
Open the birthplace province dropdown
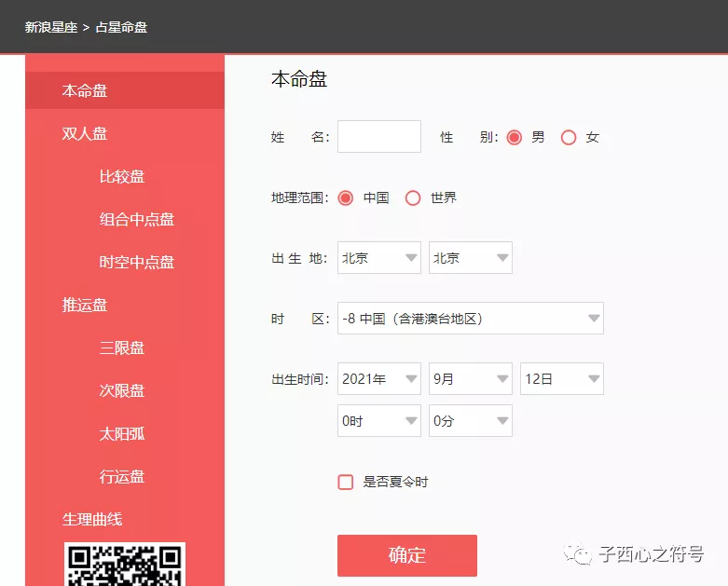(x=379, y=257)
